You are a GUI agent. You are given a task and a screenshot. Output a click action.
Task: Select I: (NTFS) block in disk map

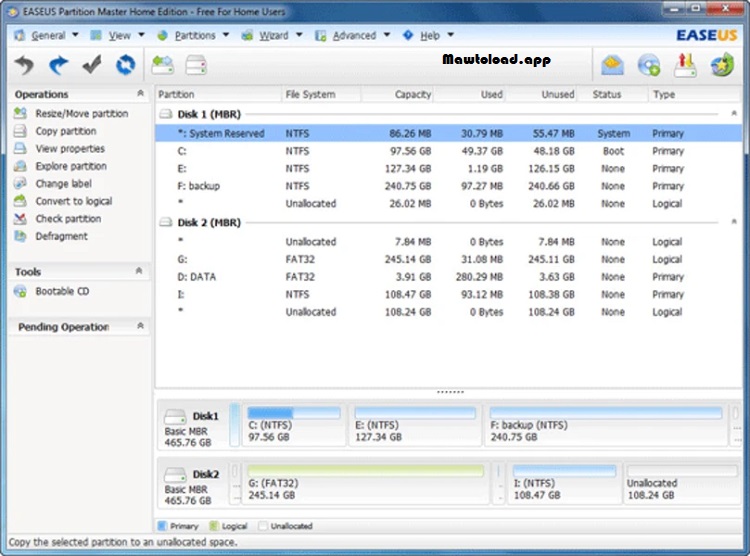pos(564,483)
